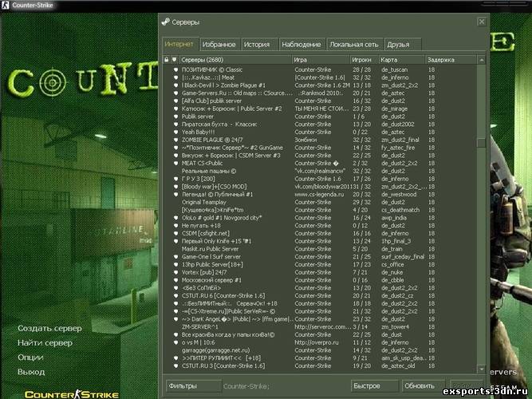532x399 pixels.
Task: Select Московский сервер #1 row
Action: tap(320, 280)
